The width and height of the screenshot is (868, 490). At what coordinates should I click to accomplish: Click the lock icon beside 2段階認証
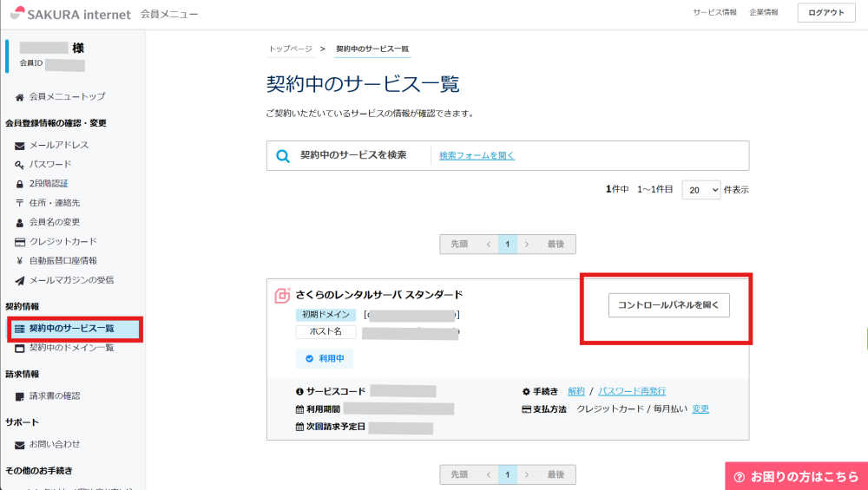[x=19, y=184]
